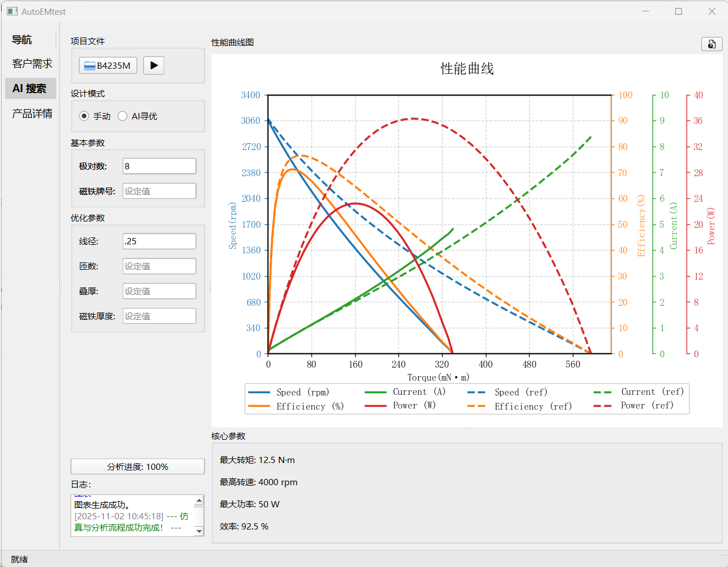Click the 分析进度 100% progress bar
Viewport: 728px width, 567px height.
pyautogui.click(x=138, y=466)
